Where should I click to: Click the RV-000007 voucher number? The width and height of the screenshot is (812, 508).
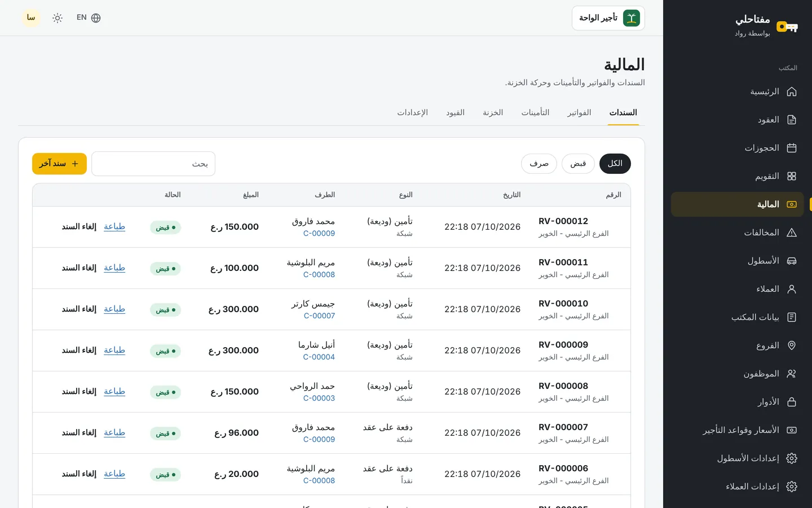tap(563, 427)
